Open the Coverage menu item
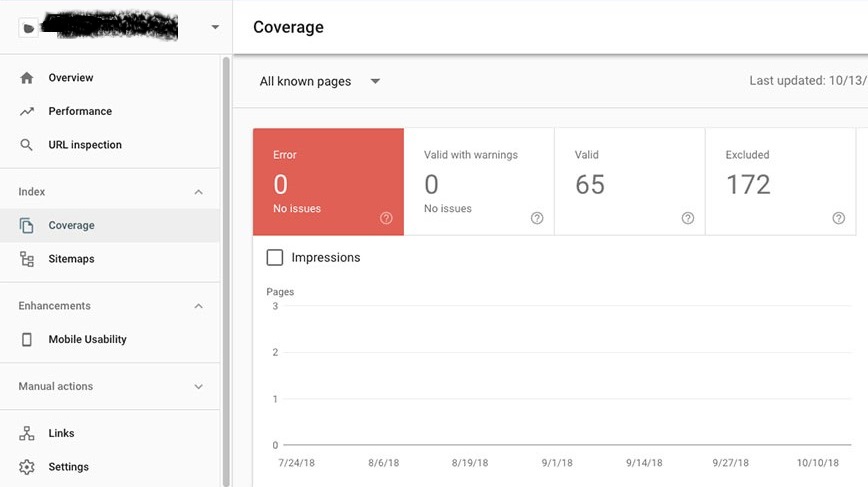 [x=72, y=226]
